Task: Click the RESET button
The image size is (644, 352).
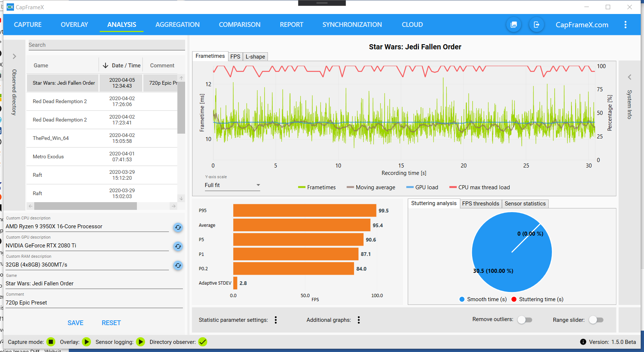Action: click(x=111, y=323)
